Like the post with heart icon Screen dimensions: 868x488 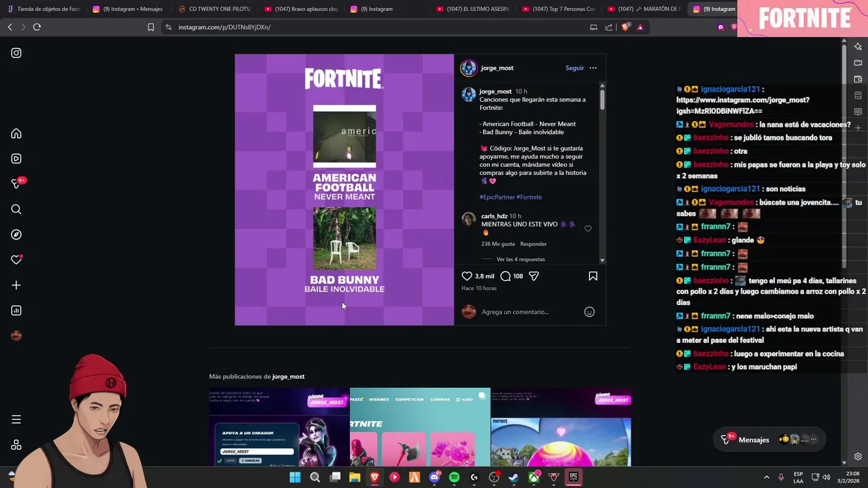point(467,276)
